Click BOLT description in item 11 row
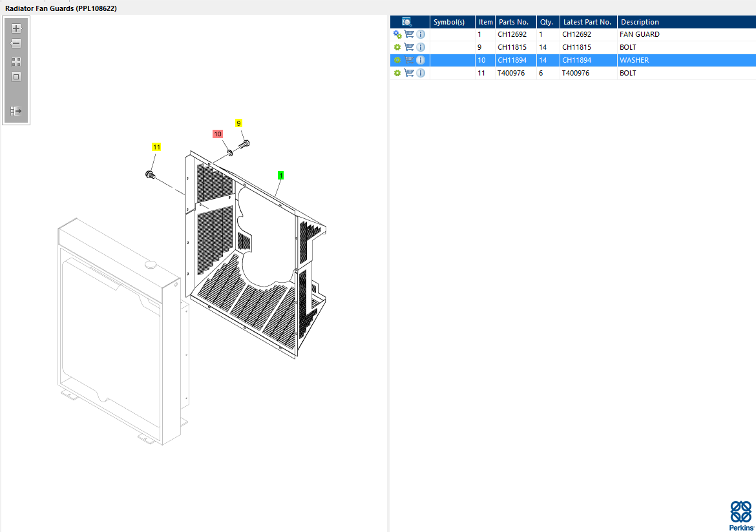 click(x=628, y=73)
